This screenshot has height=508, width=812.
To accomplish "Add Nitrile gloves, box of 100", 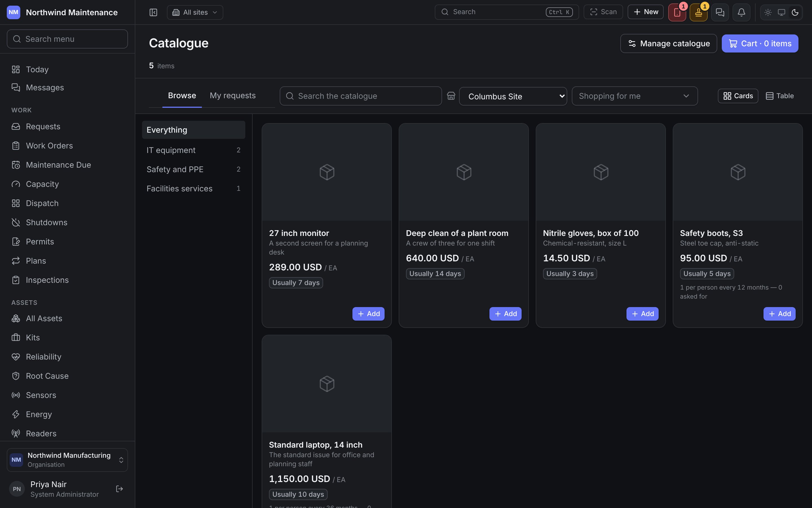I will (x=642, y=314).
